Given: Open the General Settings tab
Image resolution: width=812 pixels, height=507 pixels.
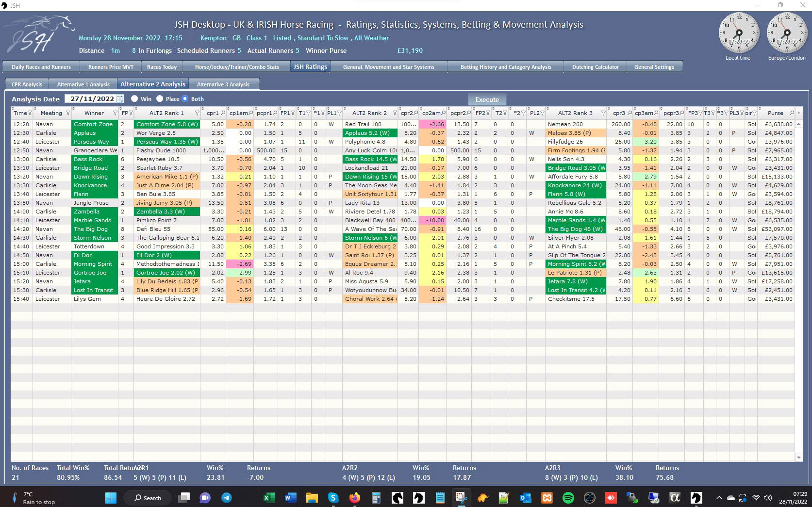Looking at the screenshot, I should point(654,67).
